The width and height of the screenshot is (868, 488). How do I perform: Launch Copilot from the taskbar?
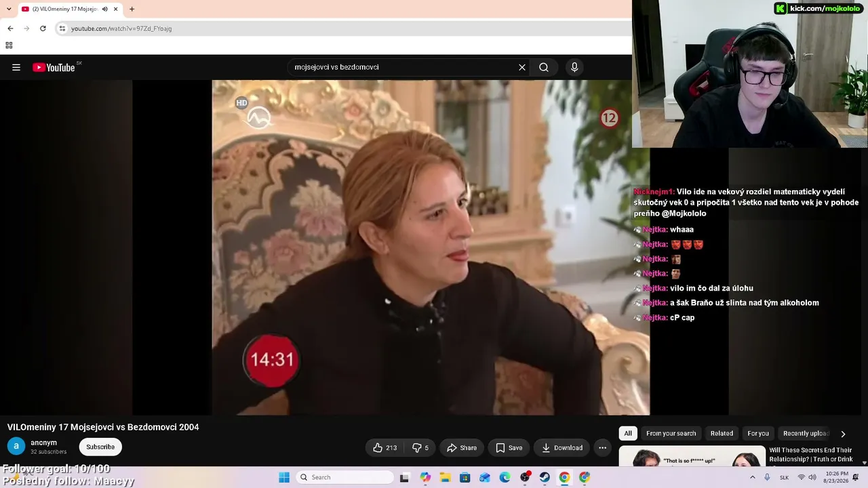[425, 477]
